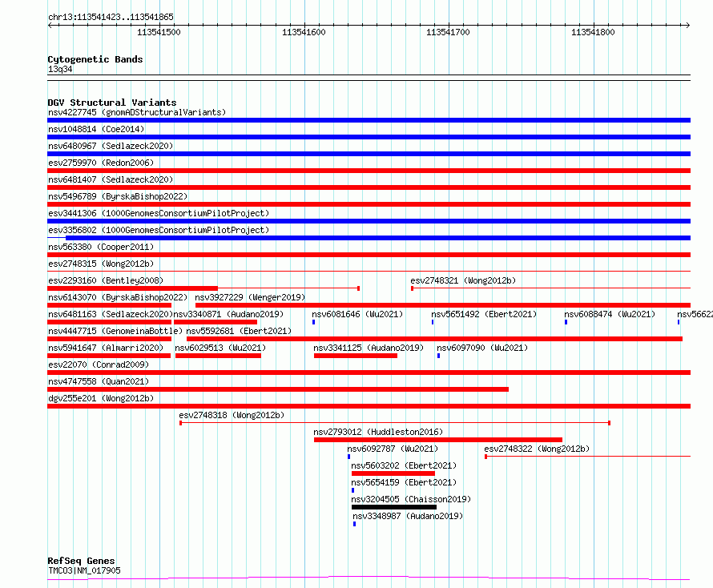Click the nsv4227745 gnomAD variant label
This screenshot has width=713, height=588.
coord(137,112)
